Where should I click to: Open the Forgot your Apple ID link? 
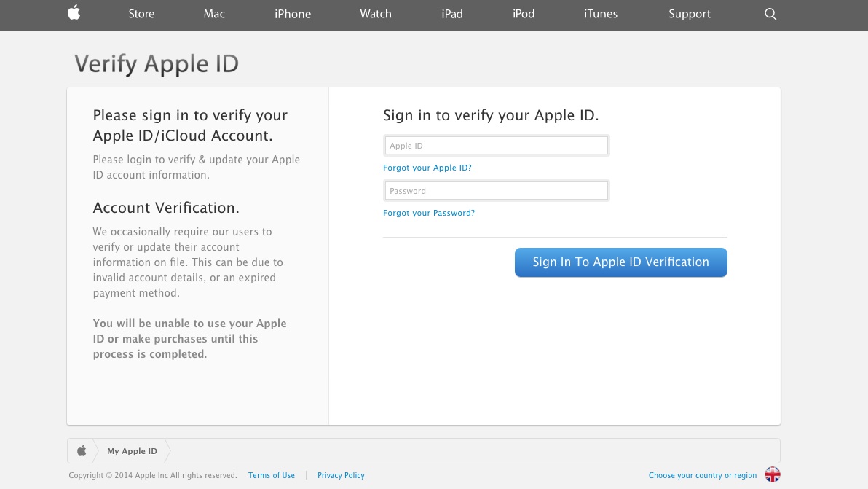[427, 168]
